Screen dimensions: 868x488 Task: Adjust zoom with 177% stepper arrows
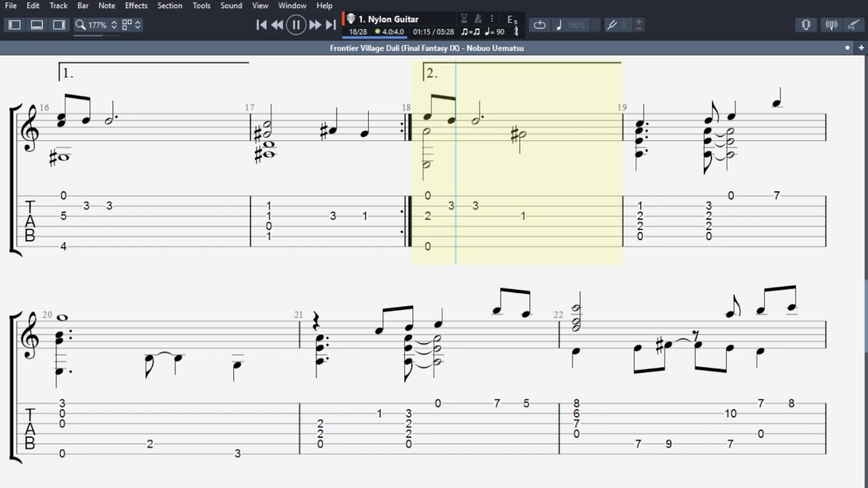click(114, 25)
